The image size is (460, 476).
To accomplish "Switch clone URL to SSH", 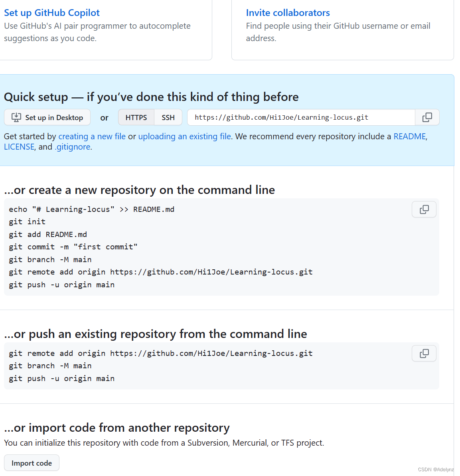I will tap(168, 117).
